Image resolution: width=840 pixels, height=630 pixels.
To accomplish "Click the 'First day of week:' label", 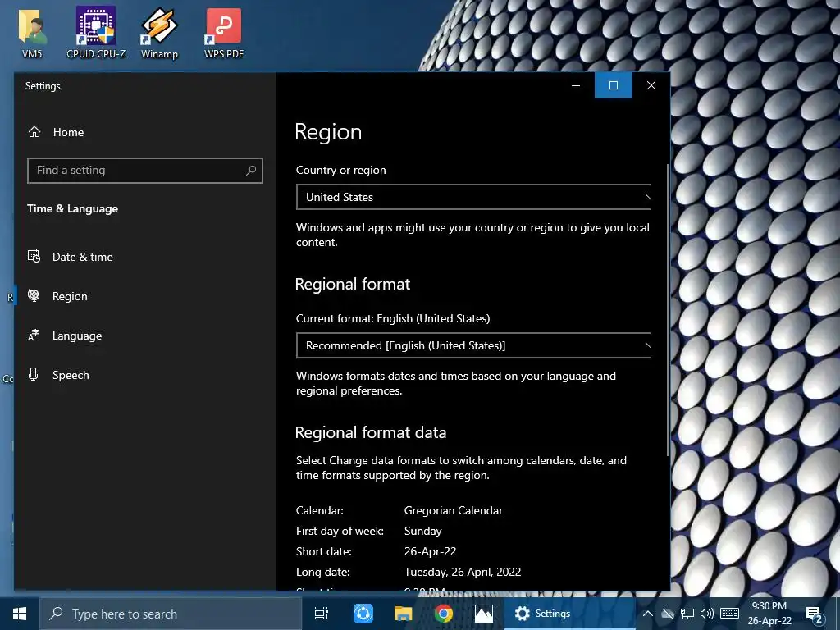I will coord(340,531).
